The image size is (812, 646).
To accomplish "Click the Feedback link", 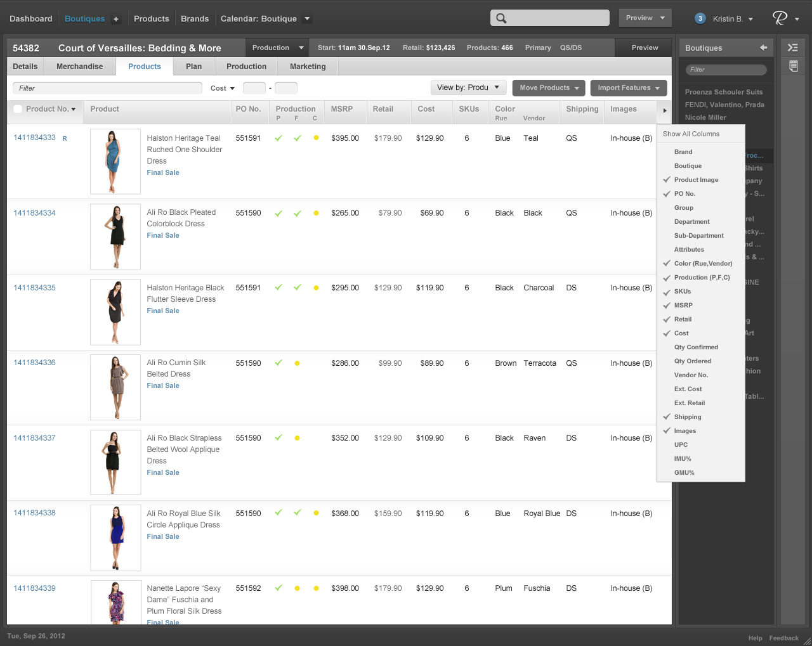I will (x=783, y=638).
